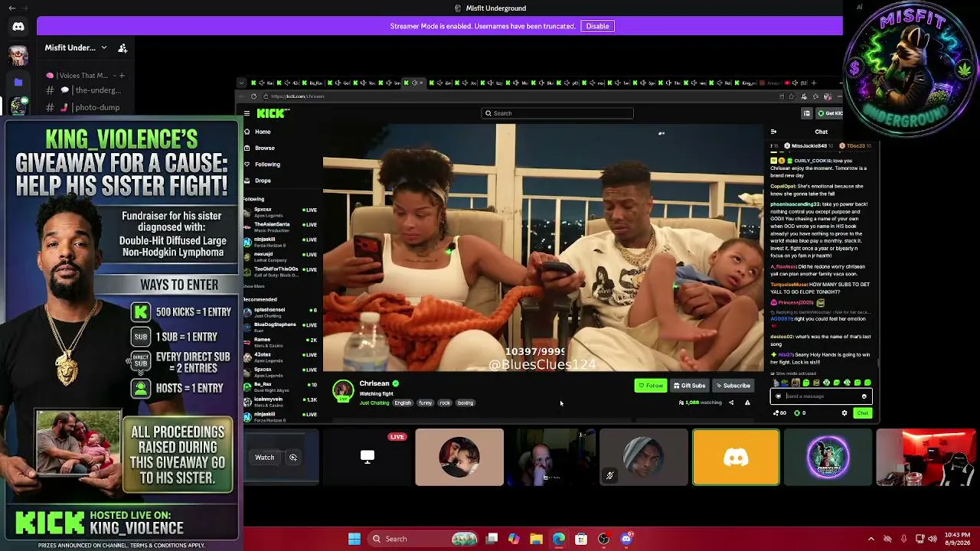Open the emote picker in chat input
The width and height of the screenshot is (980, 551).
(x=864, y=396)
